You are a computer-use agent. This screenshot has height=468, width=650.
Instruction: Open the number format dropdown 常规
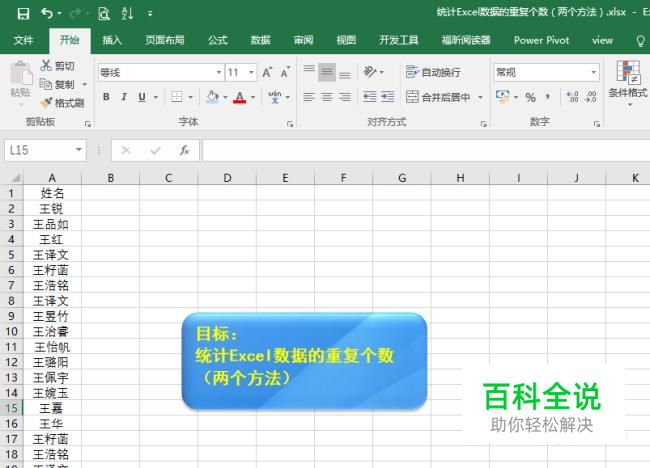tap(594, 73)
